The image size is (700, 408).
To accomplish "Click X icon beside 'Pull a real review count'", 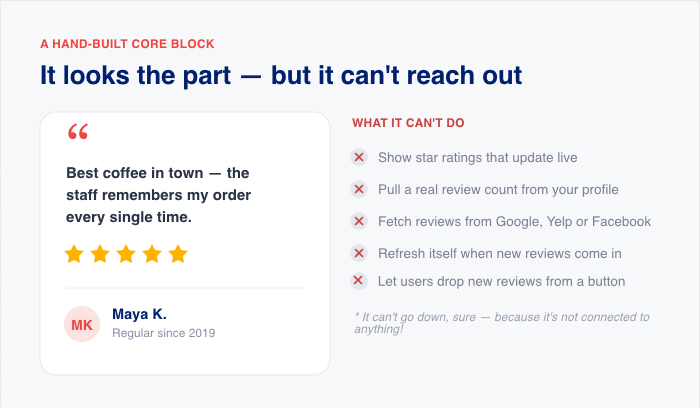I will click(x=358, y=189).
